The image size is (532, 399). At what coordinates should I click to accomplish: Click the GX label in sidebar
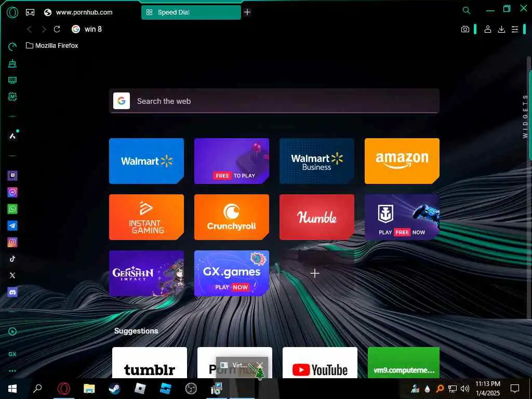(x=12, y=354)
